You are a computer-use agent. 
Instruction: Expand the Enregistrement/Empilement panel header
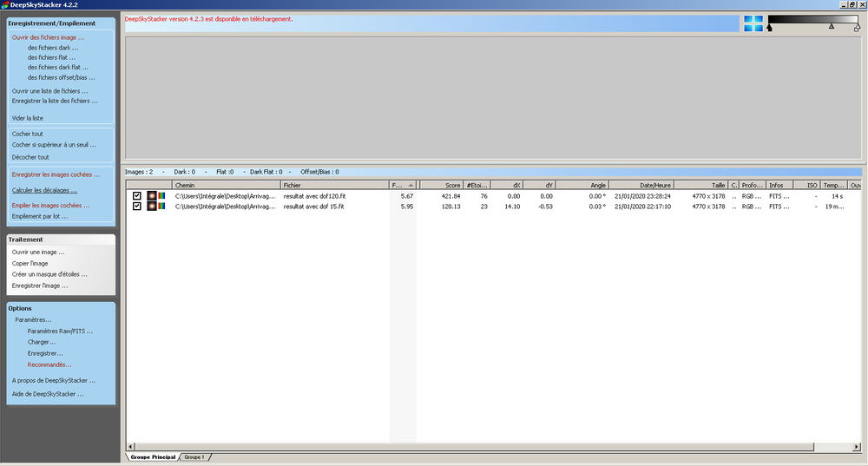pos(61,23)
